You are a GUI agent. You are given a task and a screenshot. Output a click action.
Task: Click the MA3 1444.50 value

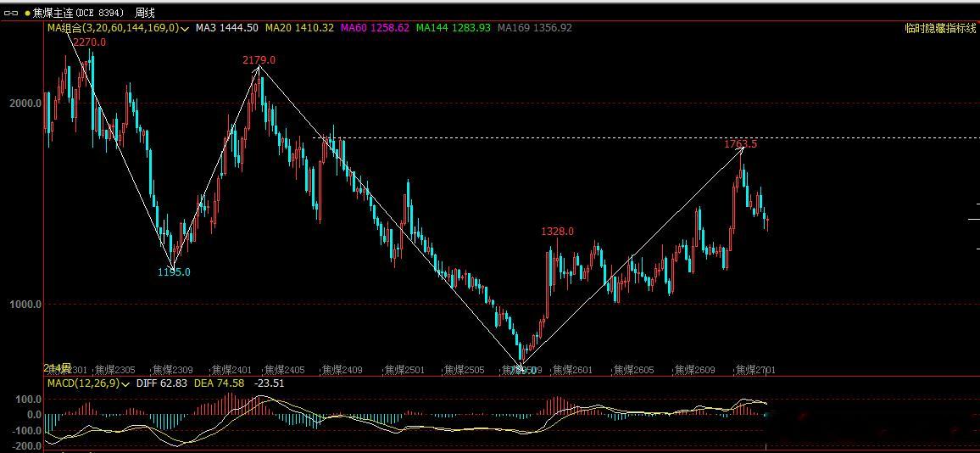tap(227, 28)
